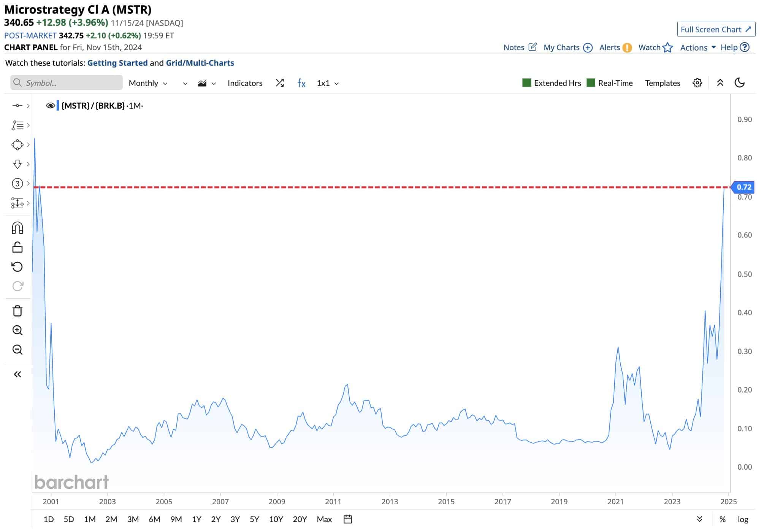
Task: Zoom in using the magnifier icon
Action: pos(17,330)
